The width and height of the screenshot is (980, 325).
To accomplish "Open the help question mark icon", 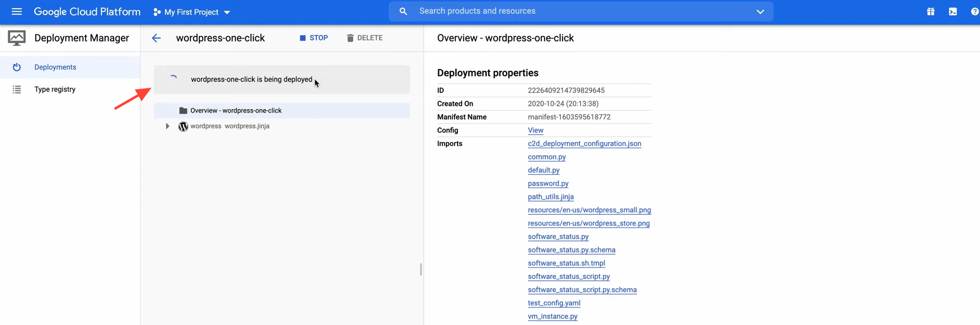I will pyautogui.click(x=974, y=12).
